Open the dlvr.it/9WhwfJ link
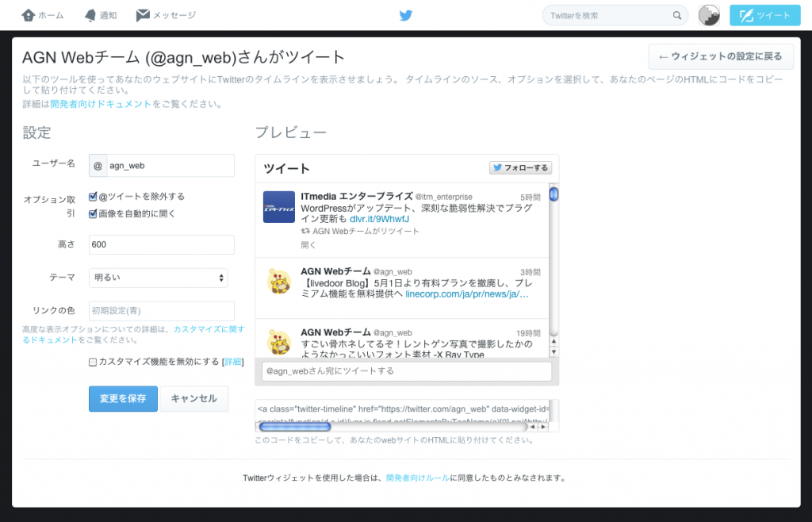This screenshot has width=812, height=522. [380, 219]
